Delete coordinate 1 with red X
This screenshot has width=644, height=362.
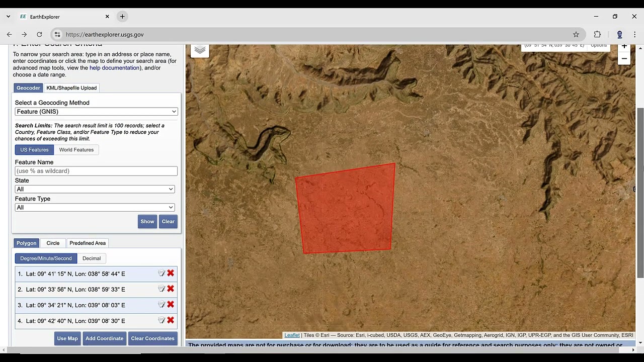pos(171,273)
